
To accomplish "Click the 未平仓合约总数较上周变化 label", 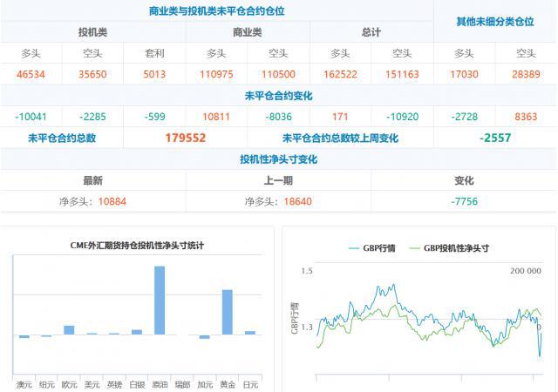I will (340, 138).
